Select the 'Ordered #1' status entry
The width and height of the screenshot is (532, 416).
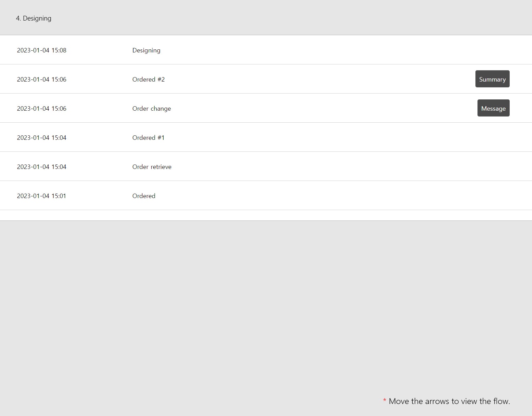[149, 137]
